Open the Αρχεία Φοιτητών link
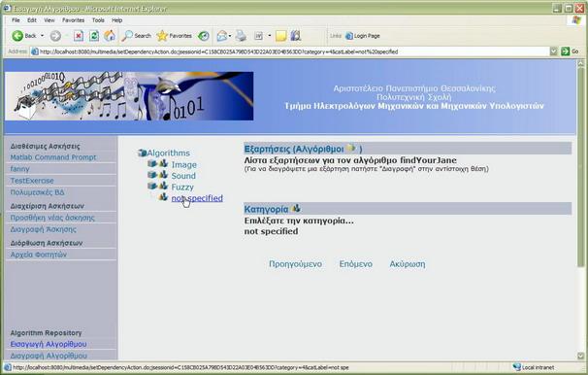The width and height of the screenshot is (588, 375). [38, 255]
